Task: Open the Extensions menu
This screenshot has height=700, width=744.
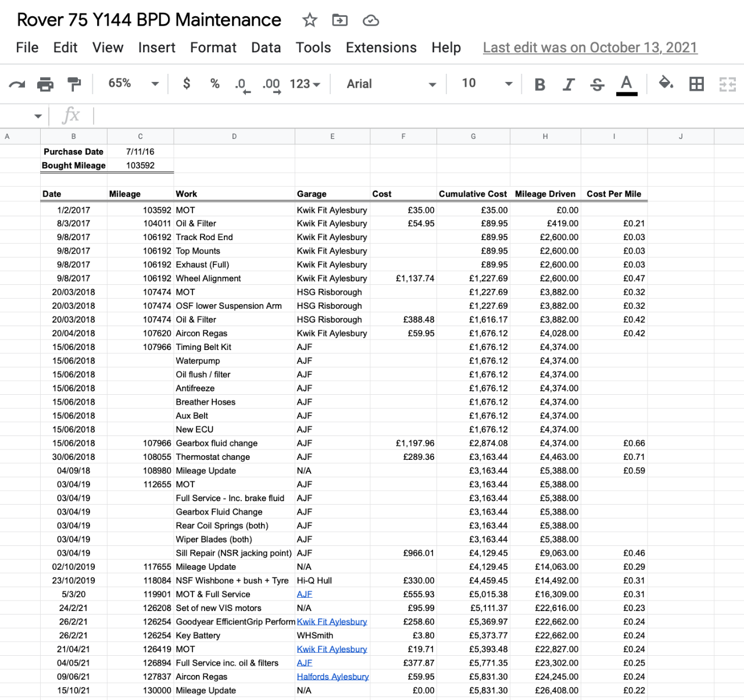Action: click(381, 48)
